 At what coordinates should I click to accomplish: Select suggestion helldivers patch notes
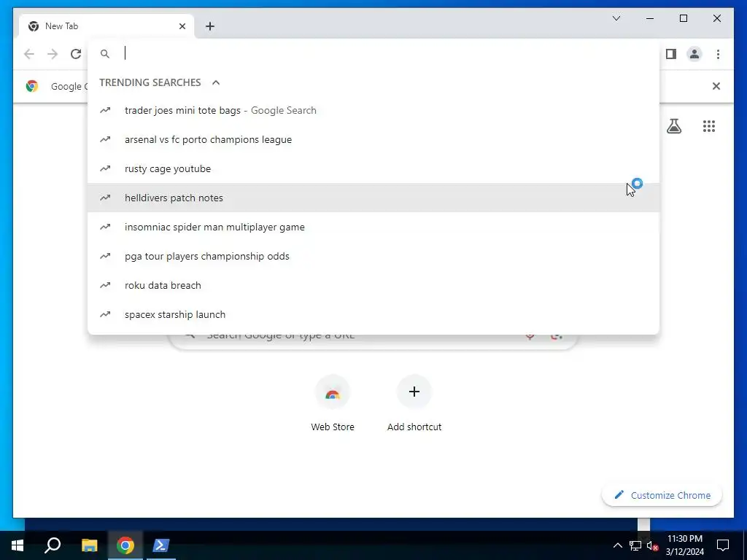[373, 198]
